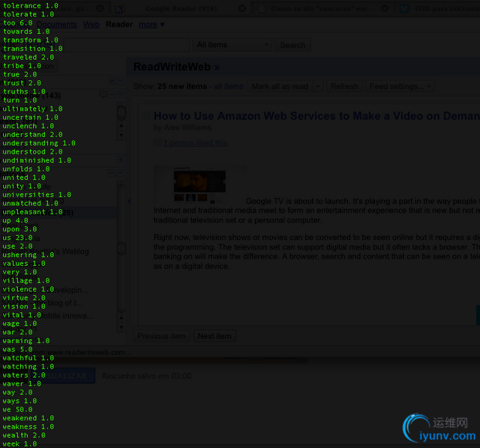Switch to the Google Reader (918) tab
This screenshot has height=448, width=480.
pos(181,8)
